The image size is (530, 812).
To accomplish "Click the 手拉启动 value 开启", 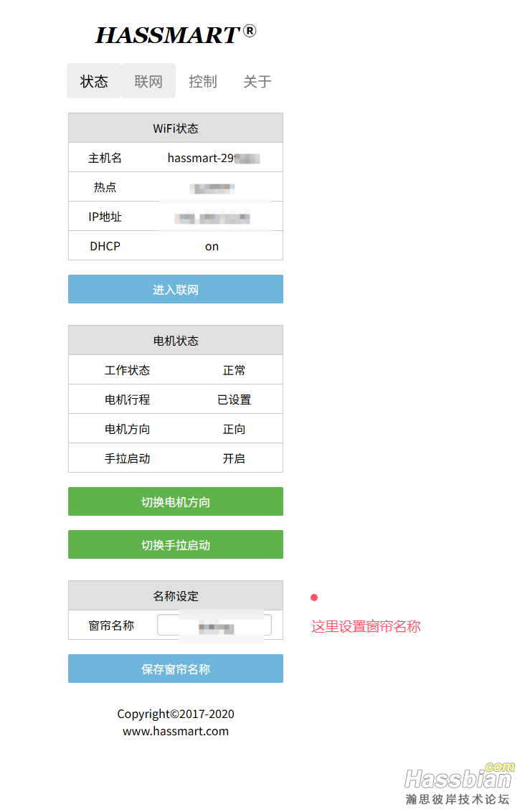I will coord(234,458).
